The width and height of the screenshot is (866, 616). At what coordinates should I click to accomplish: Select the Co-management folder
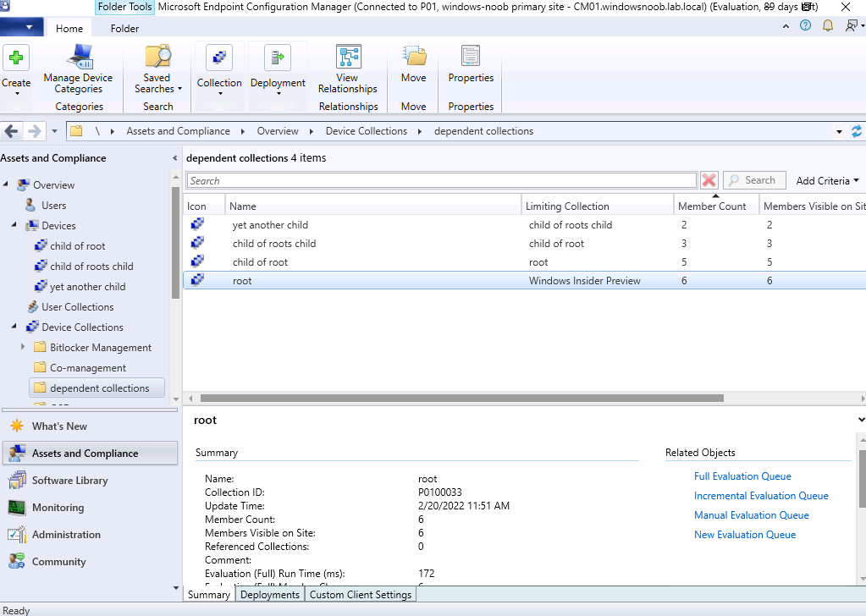tap(88, 367)
